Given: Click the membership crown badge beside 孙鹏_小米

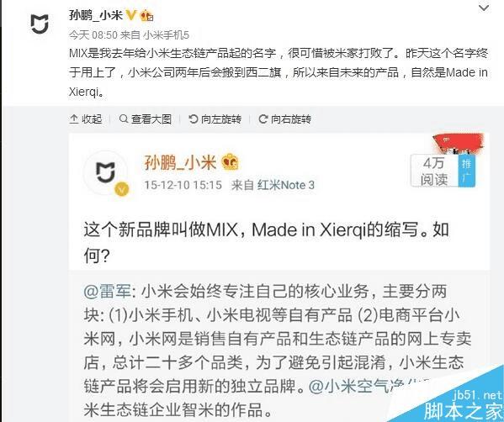Looking at the screenshot, I should coord(147,15).
